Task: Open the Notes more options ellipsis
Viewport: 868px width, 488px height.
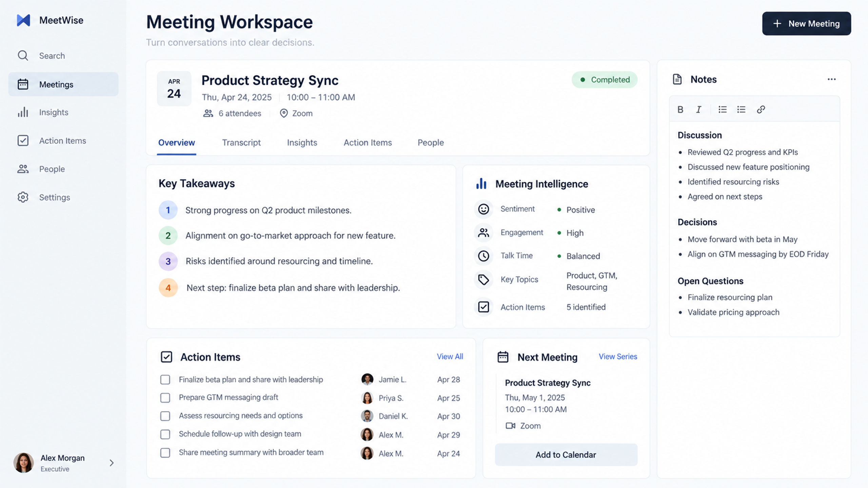Action: 831,79
